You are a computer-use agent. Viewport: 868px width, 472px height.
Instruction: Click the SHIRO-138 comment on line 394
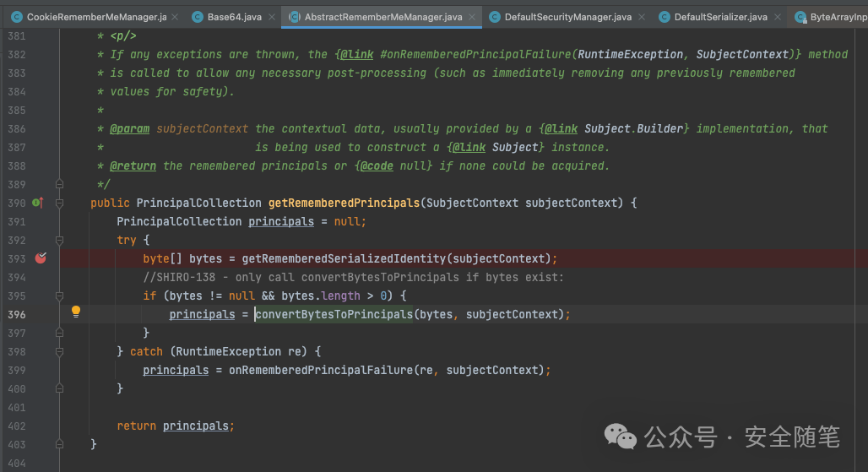(353, 277)
